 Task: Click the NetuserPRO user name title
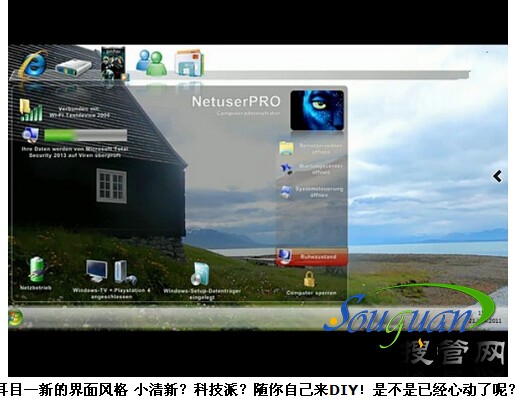(236, 102)
